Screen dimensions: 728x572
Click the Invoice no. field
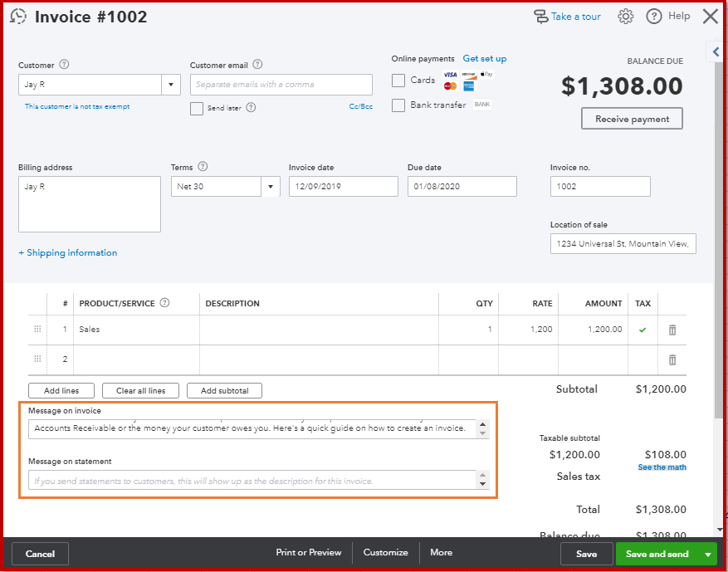pos(600,186)
